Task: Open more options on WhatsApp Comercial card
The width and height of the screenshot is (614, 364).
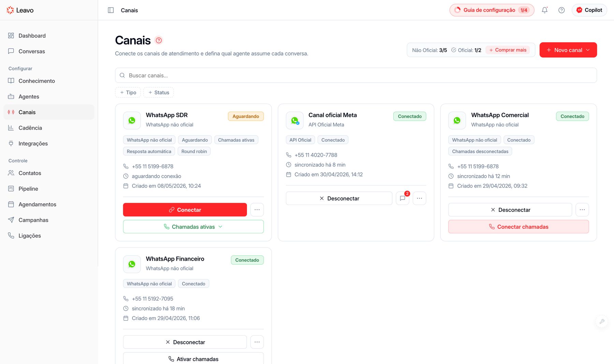Action: click(x=582, y=210)
